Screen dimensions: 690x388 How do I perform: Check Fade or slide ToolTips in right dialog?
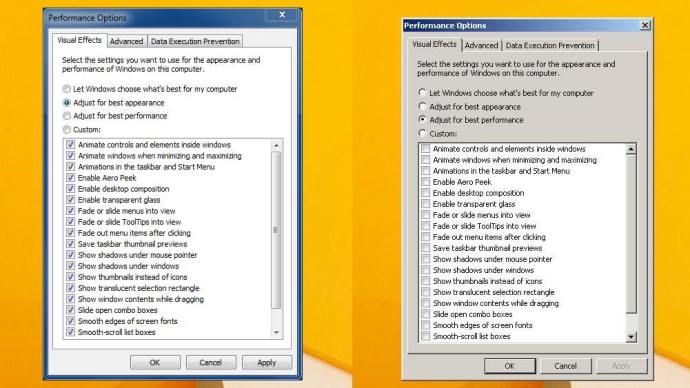(426, 226)
